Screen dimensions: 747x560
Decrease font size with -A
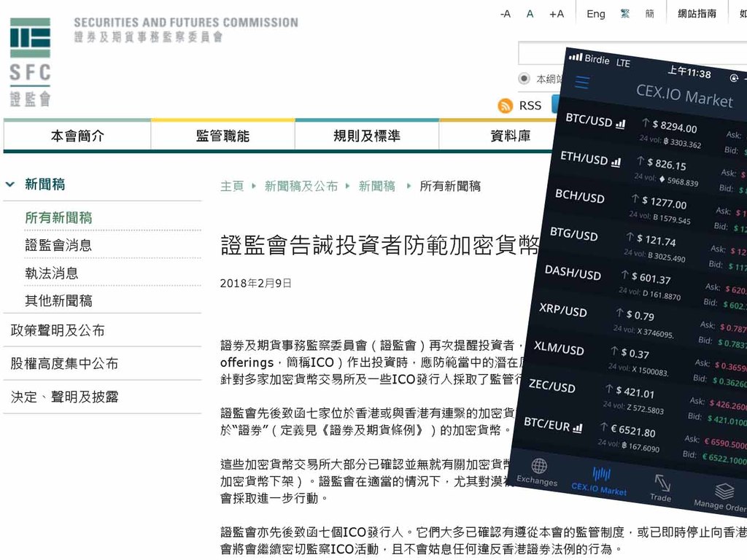tap(506, 14)
